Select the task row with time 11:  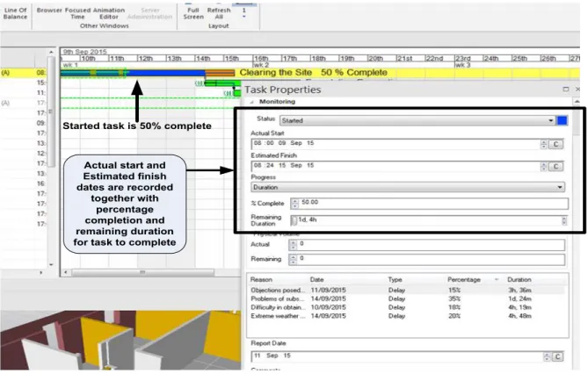(x=23, y=92)
